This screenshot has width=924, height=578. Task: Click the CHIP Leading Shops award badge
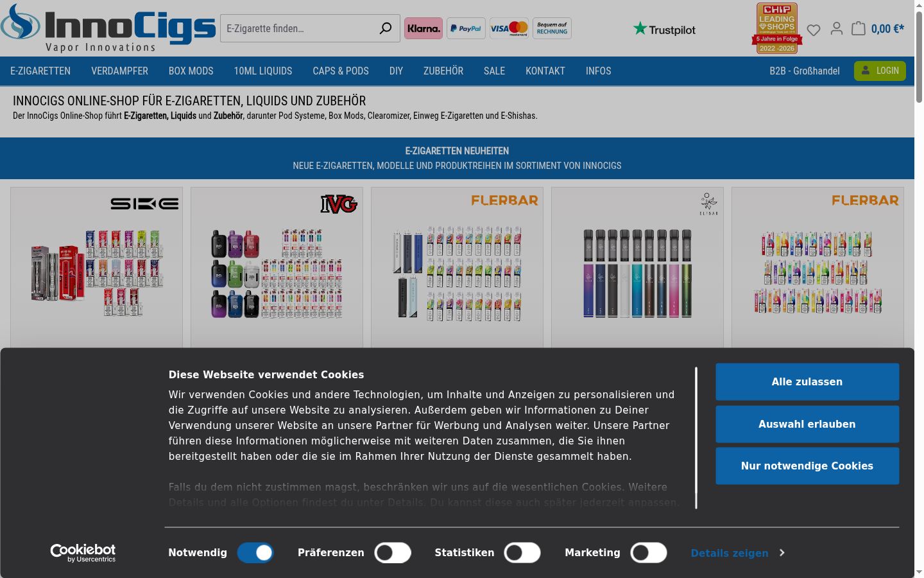[777, 28]
